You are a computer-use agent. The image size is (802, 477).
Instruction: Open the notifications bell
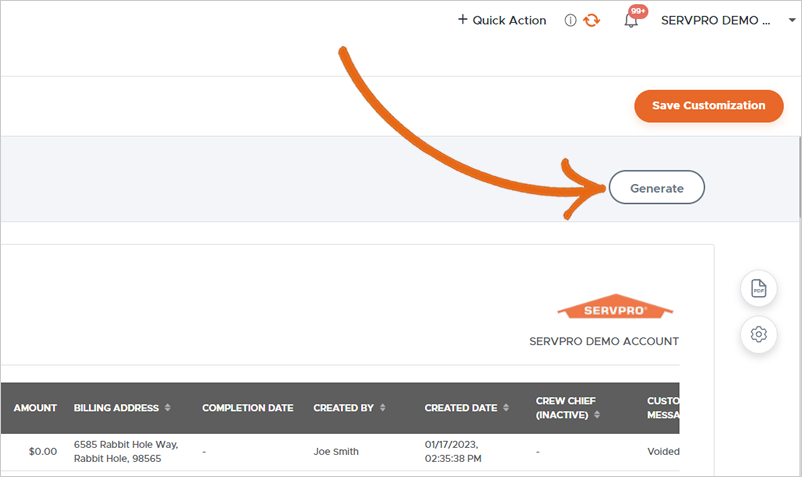click(x=631, y=21)
